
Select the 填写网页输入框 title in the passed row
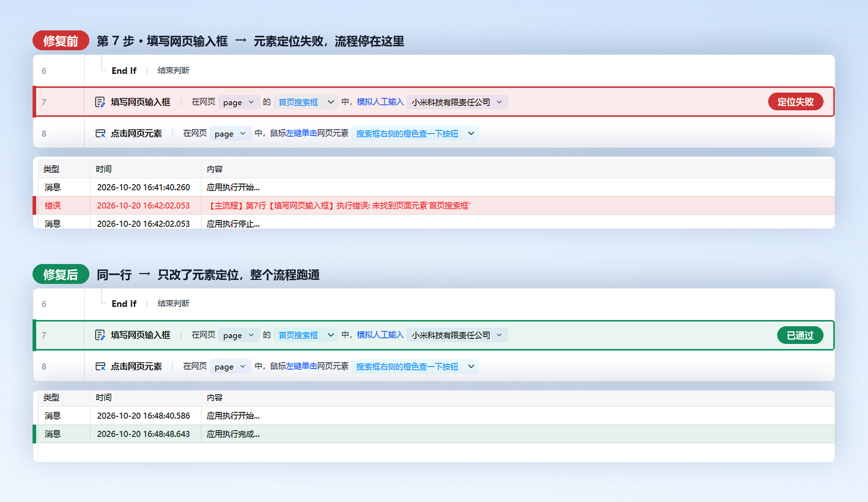coord(140,335)
